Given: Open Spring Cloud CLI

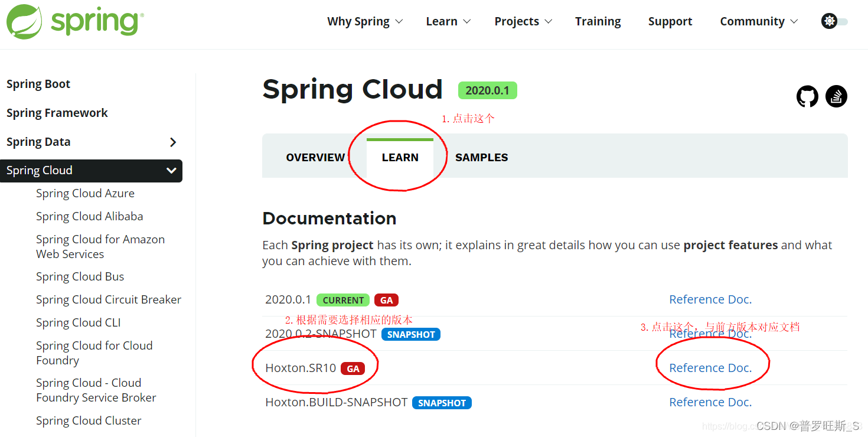Looking at the screenshot, I should 78,322.
